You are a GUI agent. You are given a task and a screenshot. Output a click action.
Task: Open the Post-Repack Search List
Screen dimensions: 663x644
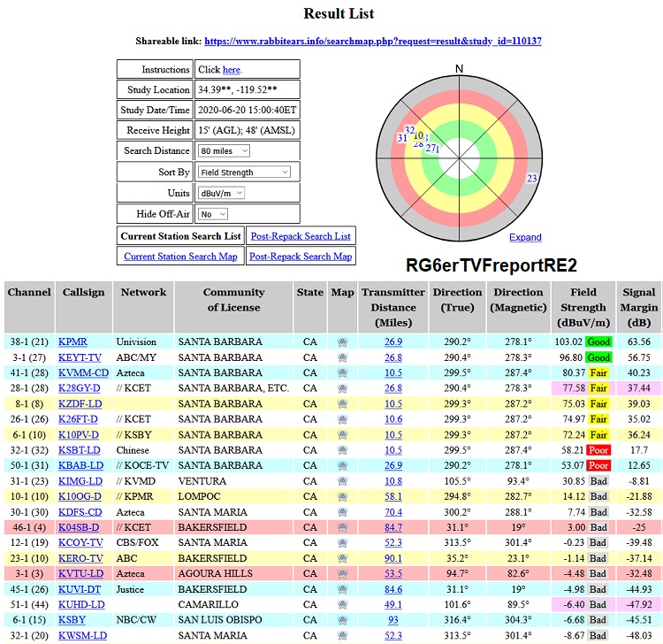[300, 235]
